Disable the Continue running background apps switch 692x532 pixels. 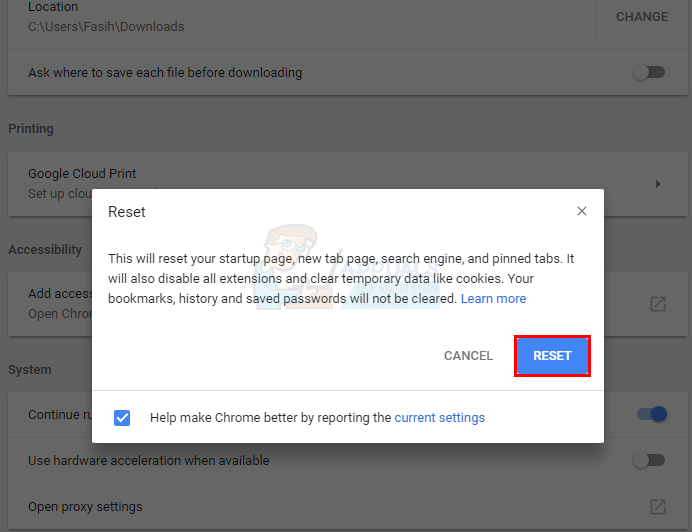click(654, 414)
